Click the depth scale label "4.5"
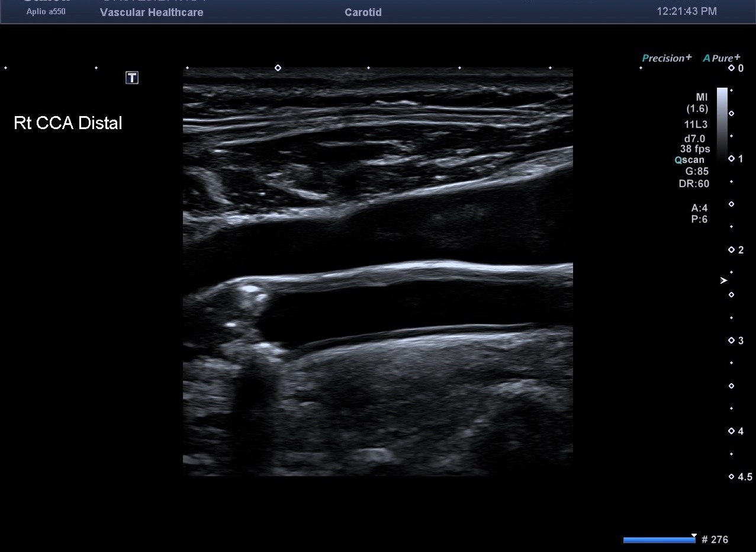756x552 pixels. point(745,477)
